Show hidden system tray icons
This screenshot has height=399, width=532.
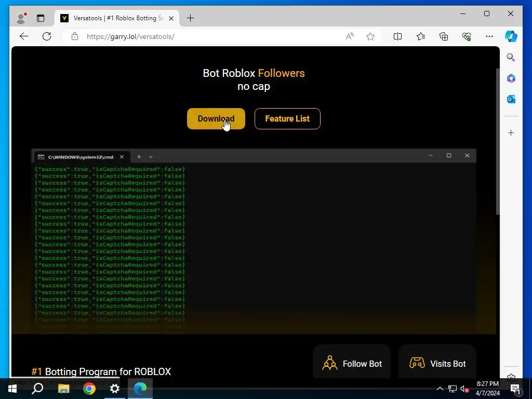440,389
